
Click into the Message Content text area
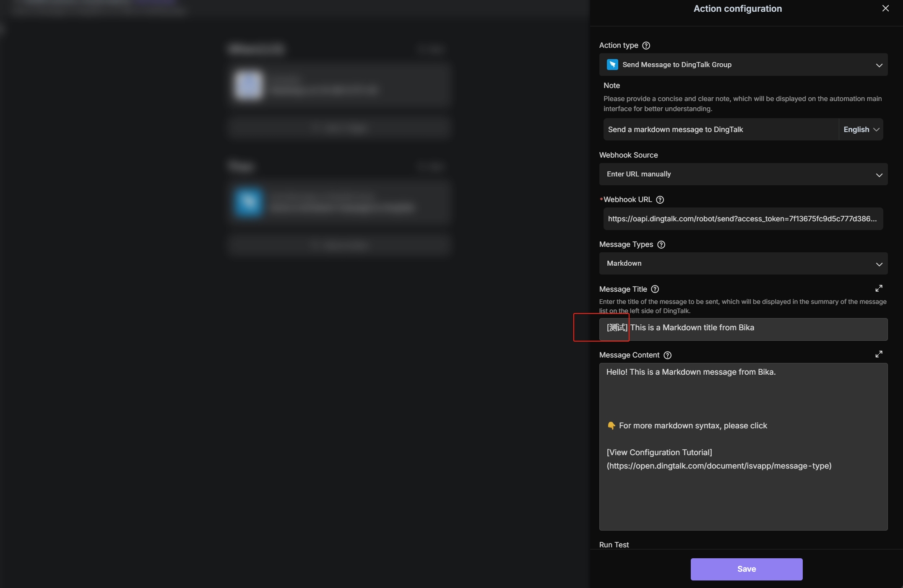pyautogui.click(x=743, y=447)
